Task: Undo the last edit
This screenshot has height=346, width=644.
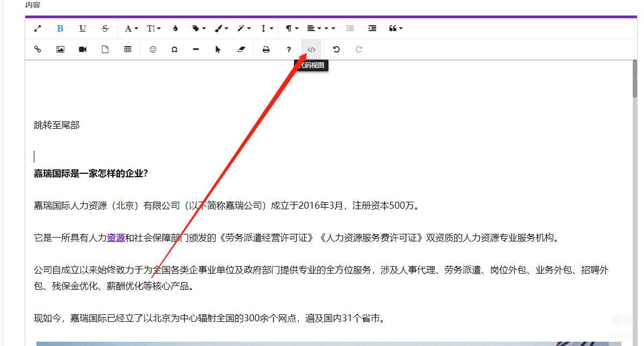Action: coord(336,49)
